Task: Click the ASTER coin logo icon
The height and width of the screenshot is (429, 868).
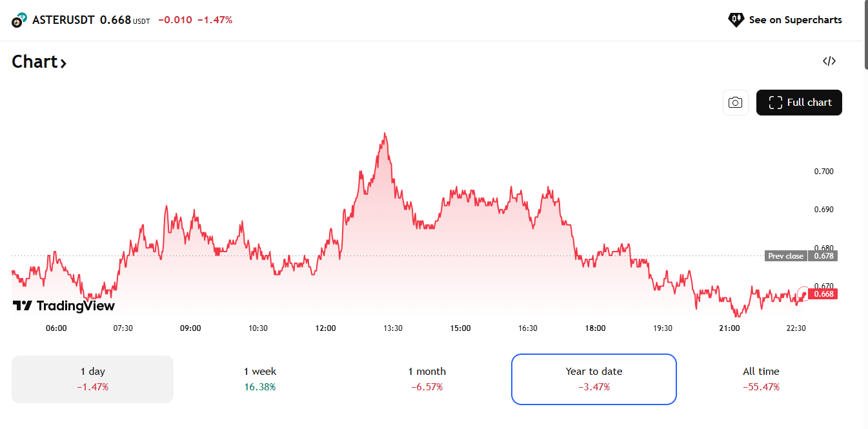Action: (19, 20)
